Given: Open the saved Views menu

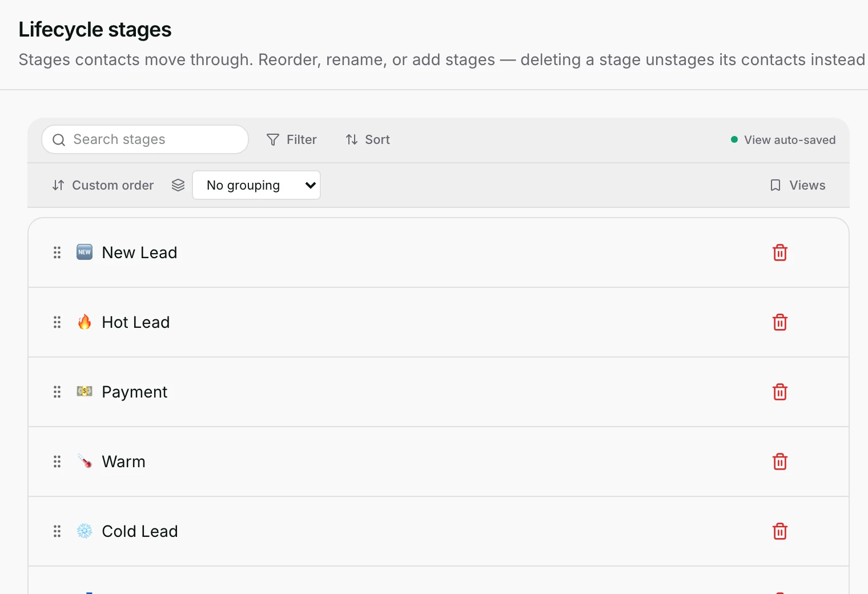Looking at the screenshot, I should (798, 185).
